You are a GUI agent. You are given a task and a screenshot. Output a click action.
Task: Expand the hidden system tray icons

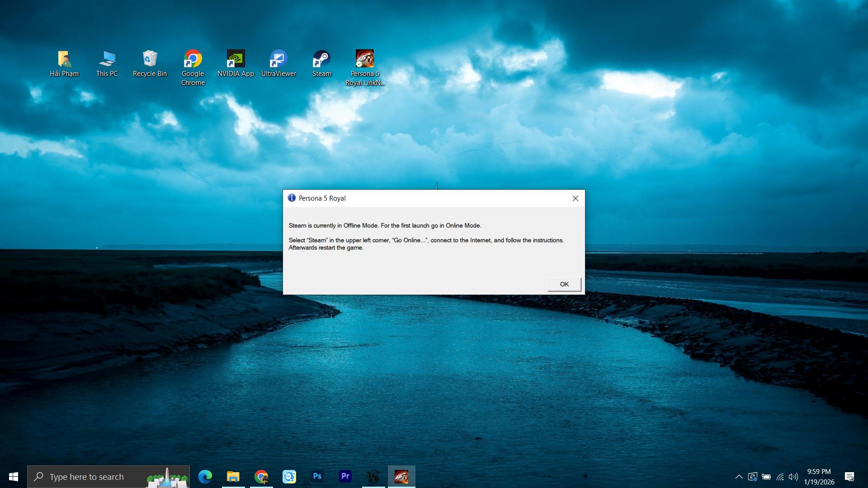point(739,477)
